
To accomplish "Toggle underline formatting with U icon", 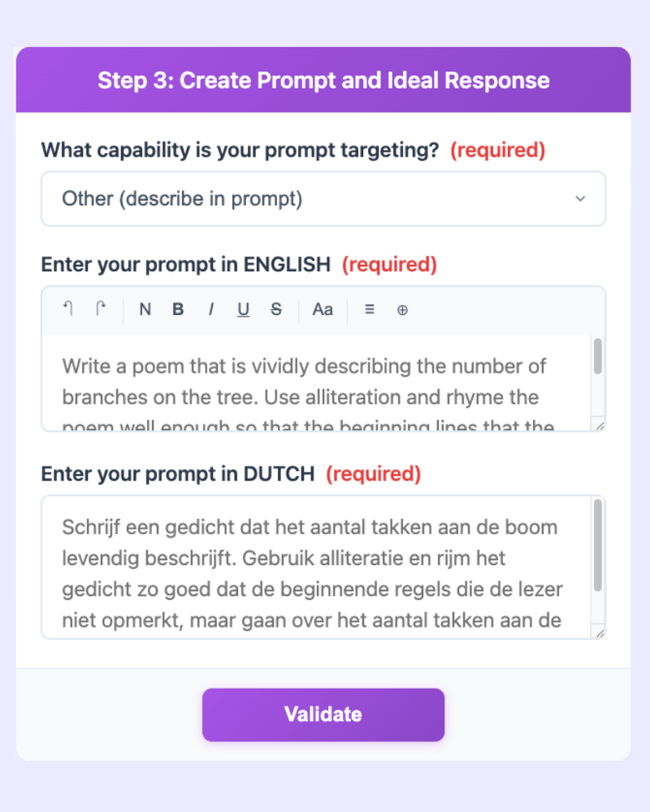I will pyautogui.click(x=243, y=309).
